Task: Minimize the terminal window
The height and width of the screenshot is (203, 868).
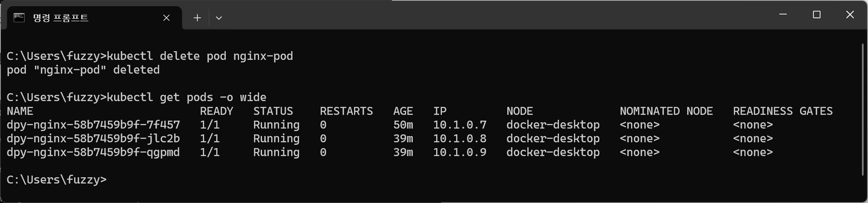Action: pyautogui.click(x=783, y=14)
